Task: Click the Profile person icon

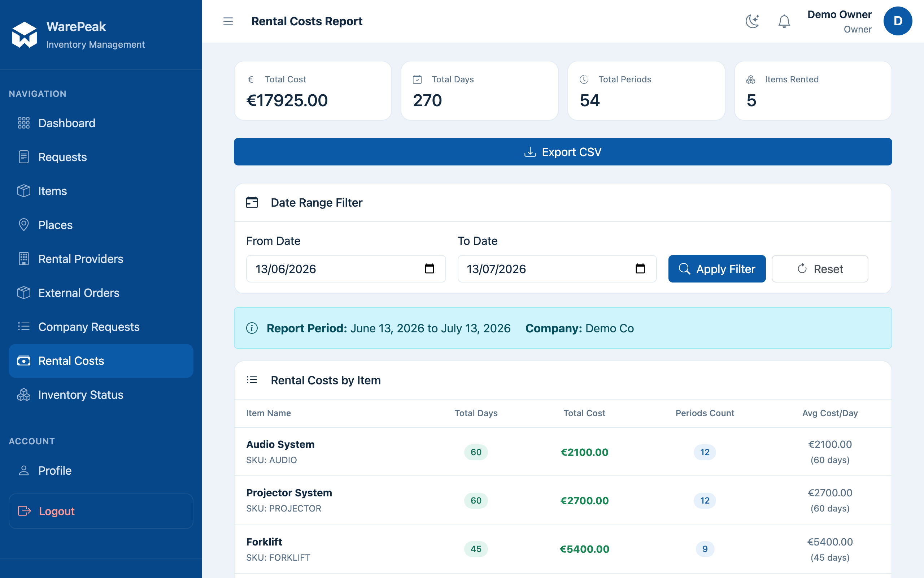Action: coord(24,471)
